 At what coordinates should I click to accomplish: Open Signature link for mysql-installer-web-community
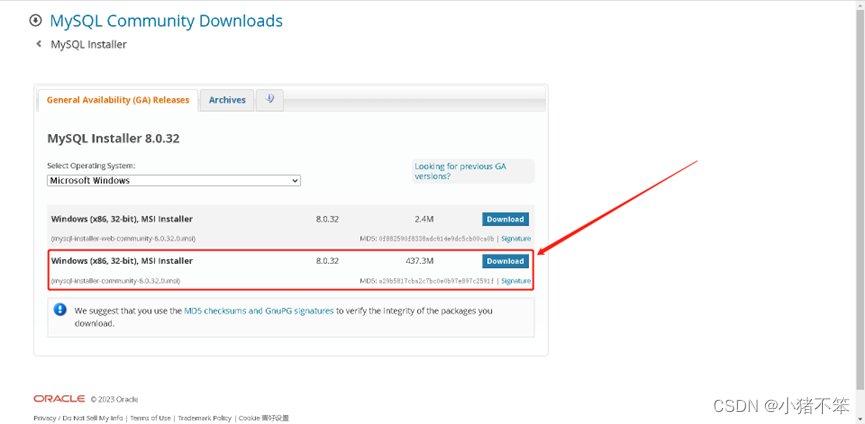coord(516,239)
